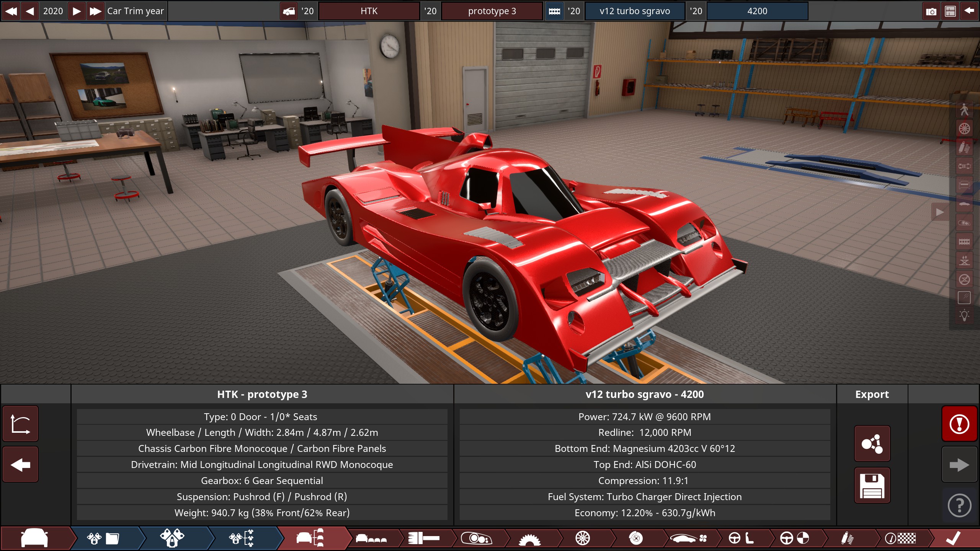Step the year back by one
Image resolution: width=980 pixels, height=551 pixels.
[x=30, y=11]
